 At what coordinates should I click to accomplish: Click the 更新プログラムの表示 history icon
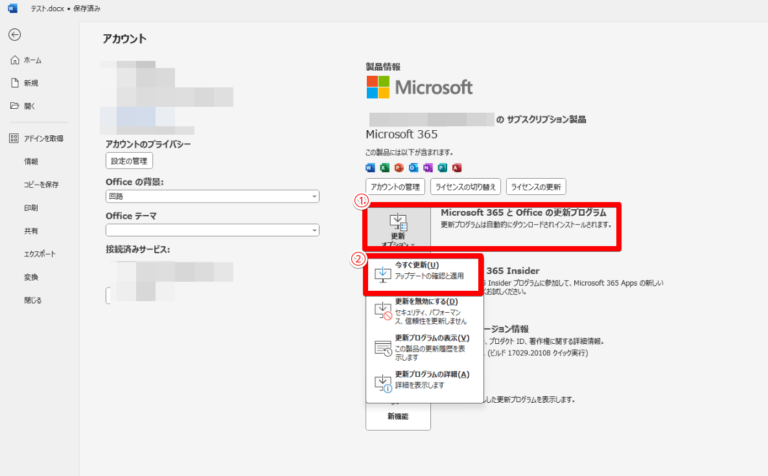pyautogui.click(x=383, y=347)
